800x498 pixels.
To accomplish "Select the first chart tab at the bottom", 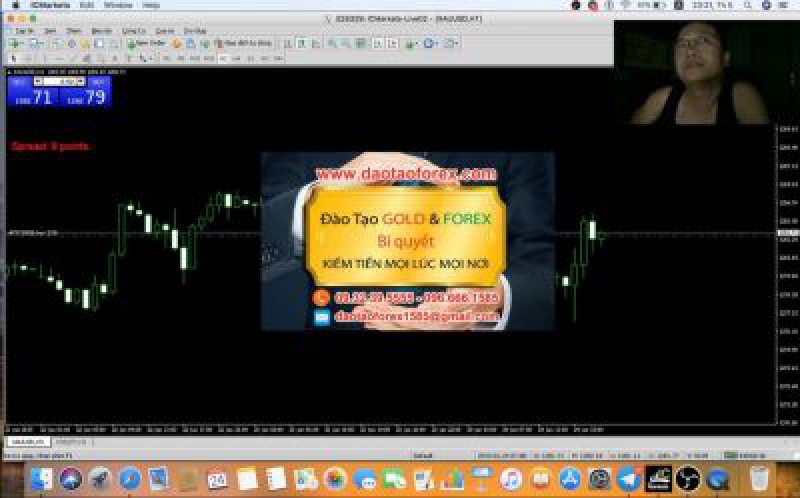I will tap(28, 441).
